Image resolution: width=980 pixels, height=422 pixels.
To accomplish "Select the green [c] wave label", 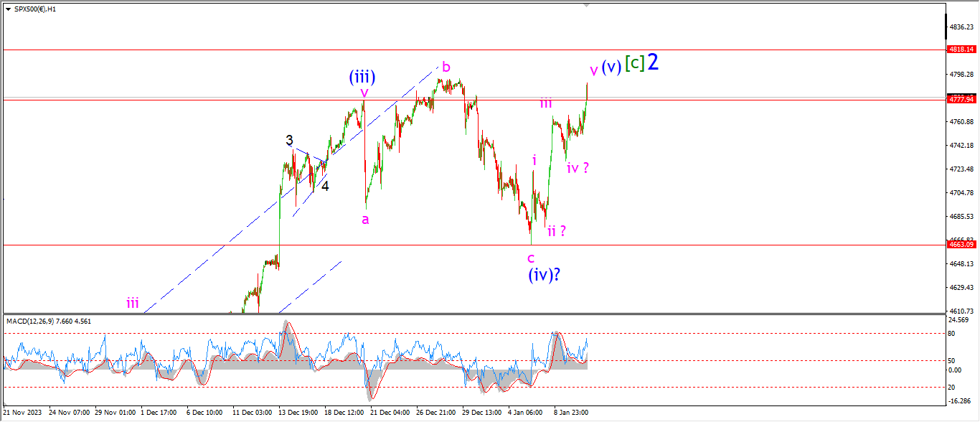I will pyautogui.click(x=633, y=63).
